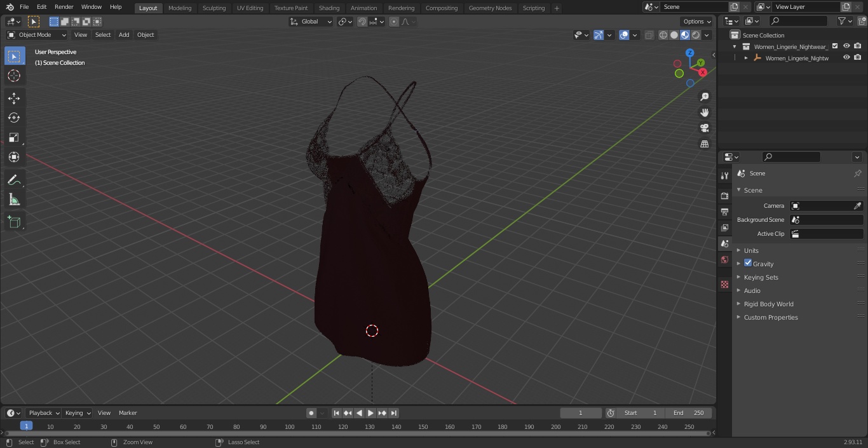
Task: Click the Z axis on navigation gizmo
Action: pyautogui.click(x=689, y=53)
